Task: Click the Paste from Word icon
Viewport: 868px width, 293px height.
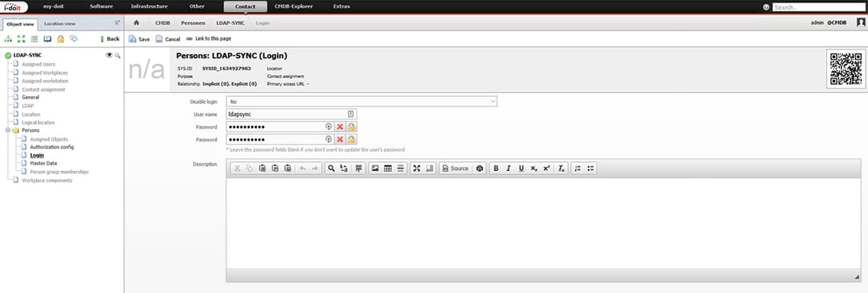Action: [288, 169]
